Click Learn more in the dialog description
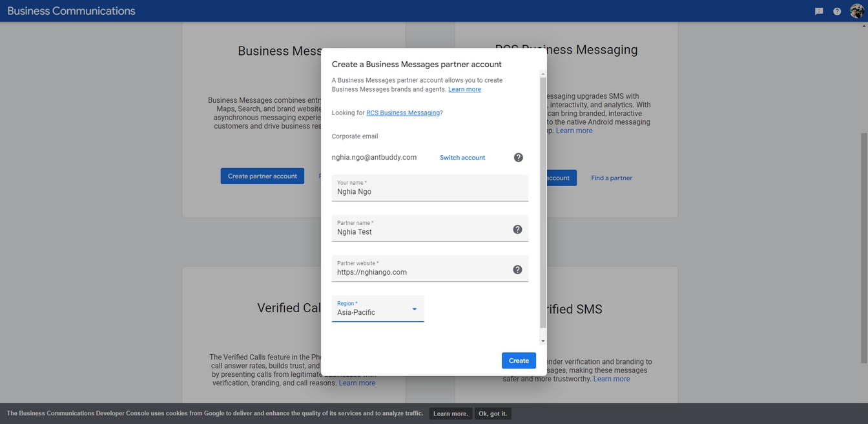This screenshot has height=424, width=868. (464, 89)
